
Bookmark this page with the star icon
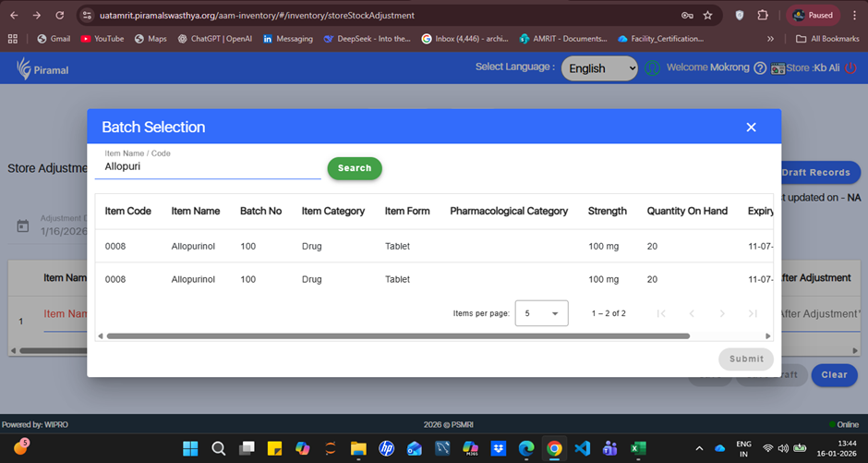(x=707, y=16)
